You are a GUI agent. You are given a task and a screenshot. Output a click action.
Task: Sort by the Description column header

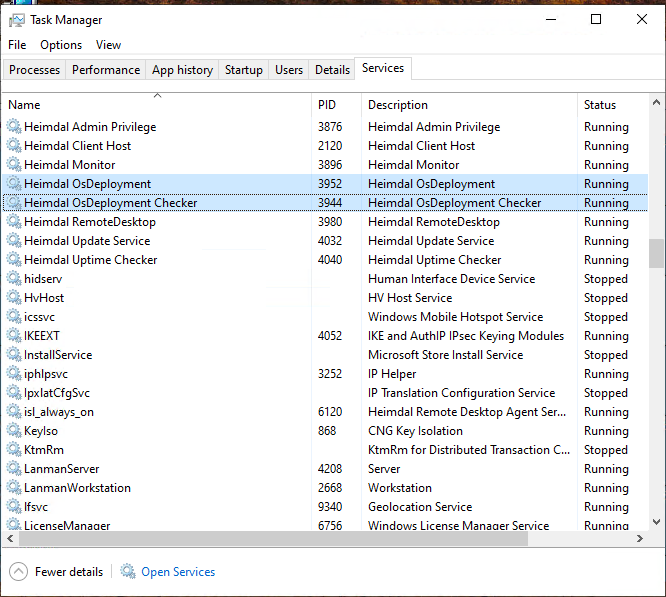point(469,104)
